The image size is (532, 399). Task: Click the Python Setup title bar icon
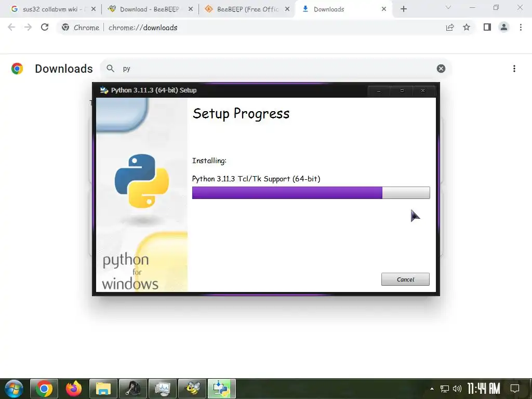104,90
